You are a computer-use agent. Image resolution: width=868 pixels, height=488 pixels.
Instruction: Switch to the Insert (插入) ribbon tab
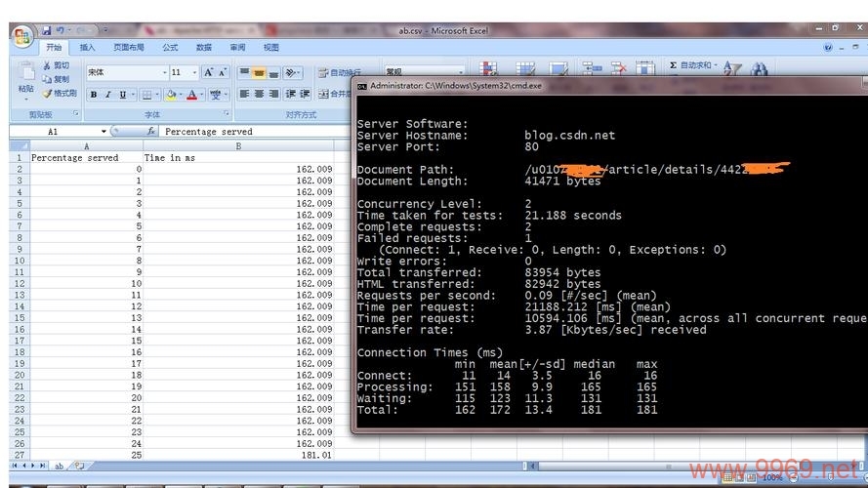87,48
